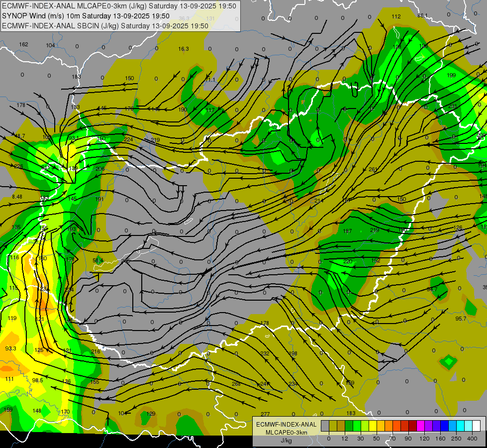Select the 231 map value
The height and width of the screenshot is (448, 487).
click(453, 106)
